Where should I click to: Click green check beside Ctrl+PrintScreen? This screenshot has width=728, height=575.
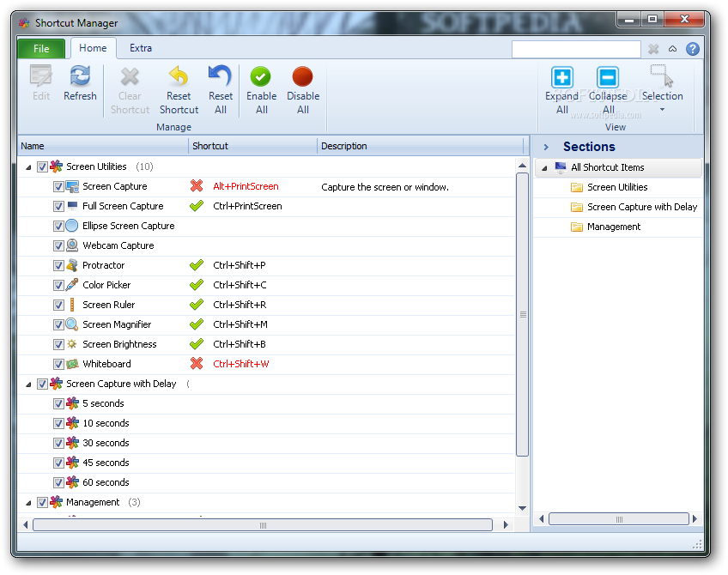tap(197, 206)
